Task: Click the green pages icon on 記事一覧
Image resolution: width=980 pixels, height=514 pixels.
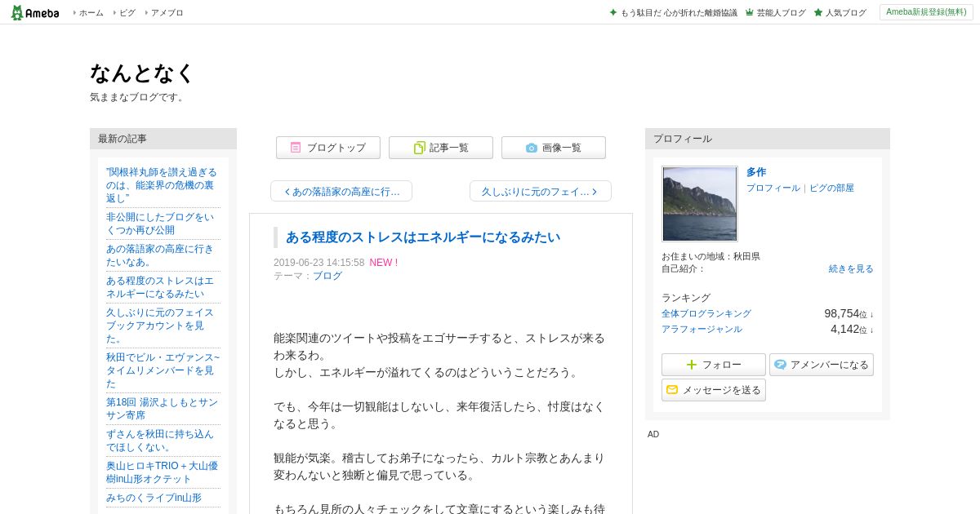Action: pyautogui.click(x=419, y=148)
